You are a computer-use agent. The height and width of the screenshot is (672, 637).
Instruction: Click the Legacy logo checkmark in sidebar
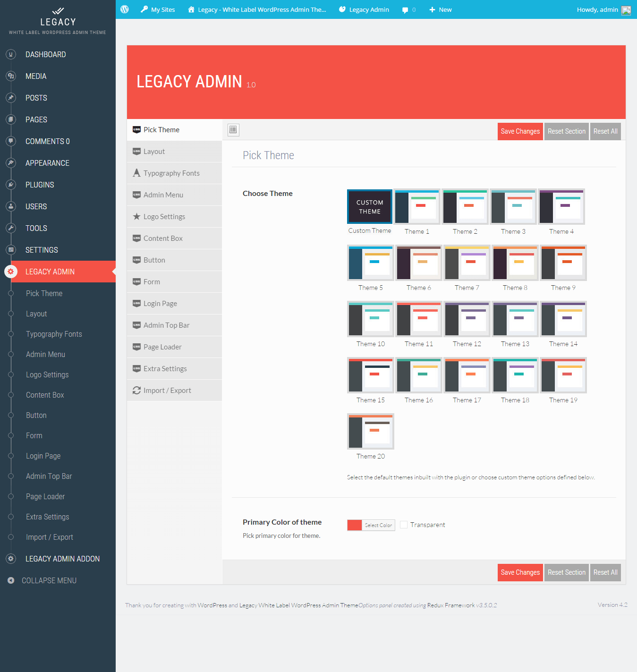(x=58, y=11)
